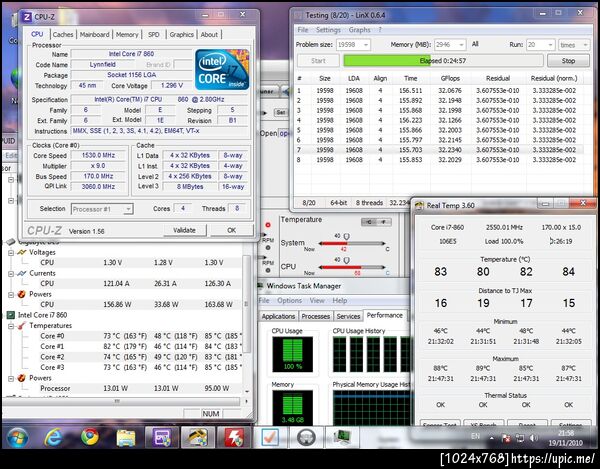600x469 pixels.
Task: Click the orange checkmark taskbar icon
Action: coord(270,437)
